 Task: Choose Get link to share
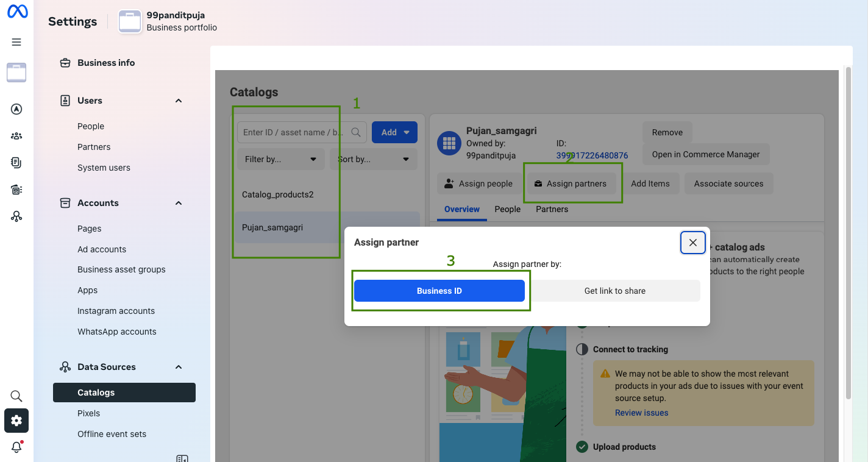[x=615, y=291]
